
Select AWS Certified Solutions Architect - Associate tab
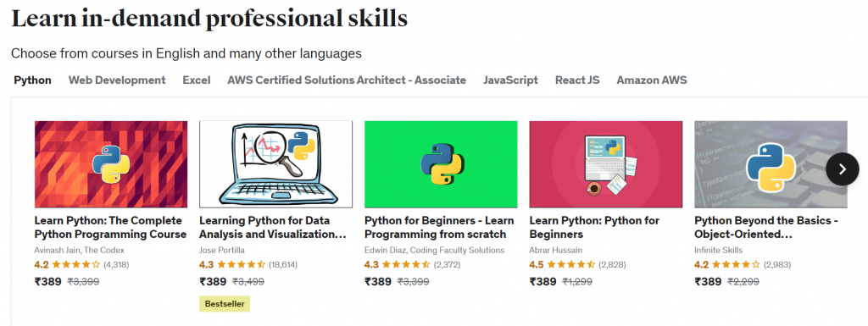[x=347, y=80]
